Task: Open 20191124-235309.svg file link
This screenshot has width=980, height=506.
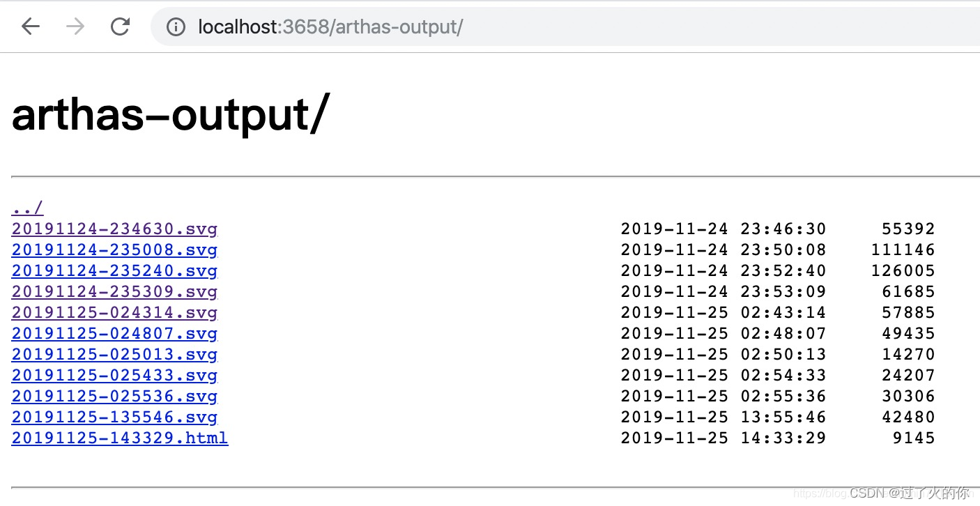Action: pos(114,291)
